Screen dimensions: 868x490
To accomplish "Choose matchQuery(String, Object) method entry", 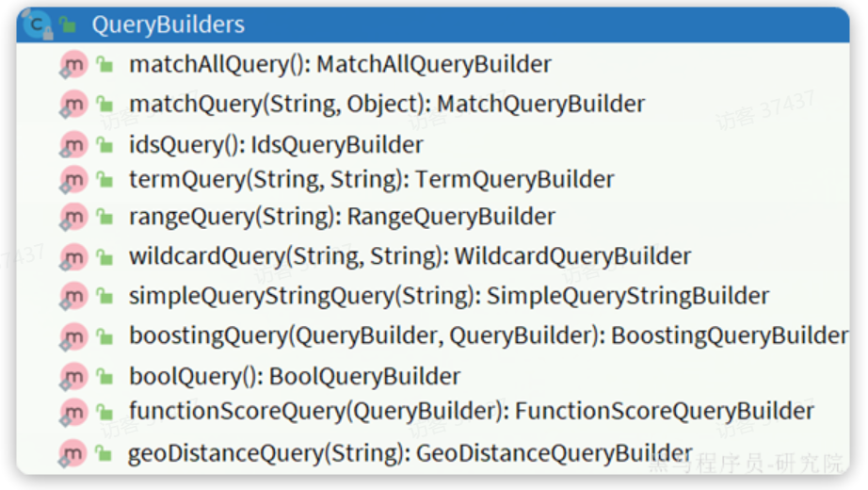I will tap(387, 105).
